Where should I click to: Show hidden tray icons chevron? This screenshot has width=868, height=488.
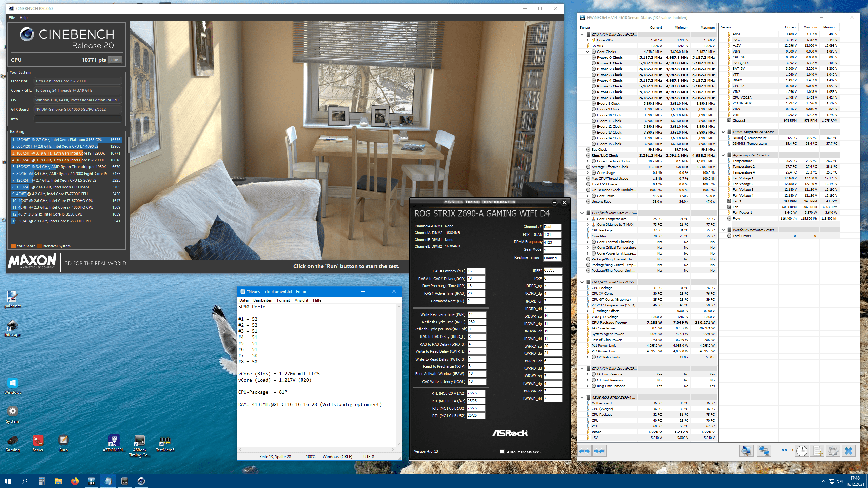[823, 481]
